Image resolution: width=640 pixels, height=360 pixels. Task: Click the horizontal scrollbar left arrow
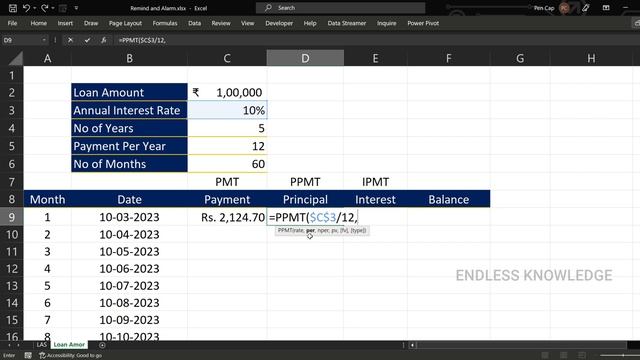click(x=413, y=345)
